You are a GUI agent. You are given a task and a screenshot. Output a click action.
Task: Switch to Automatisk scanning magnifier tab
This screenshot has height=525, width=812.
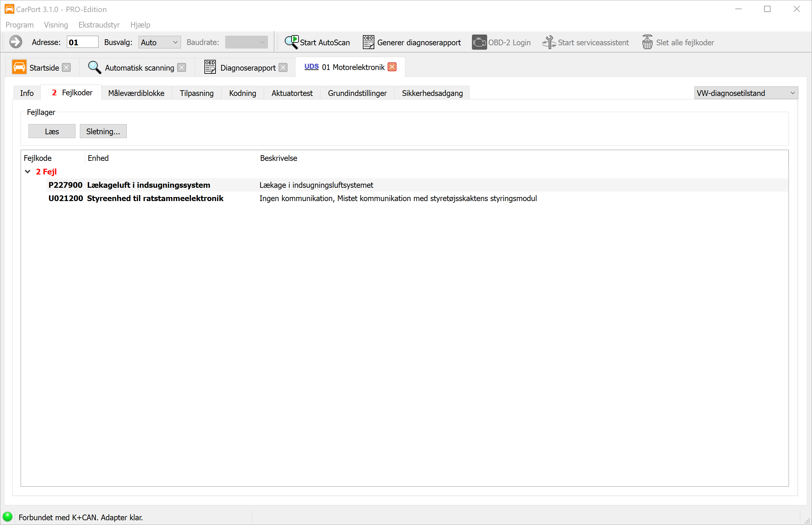[94, 67]
